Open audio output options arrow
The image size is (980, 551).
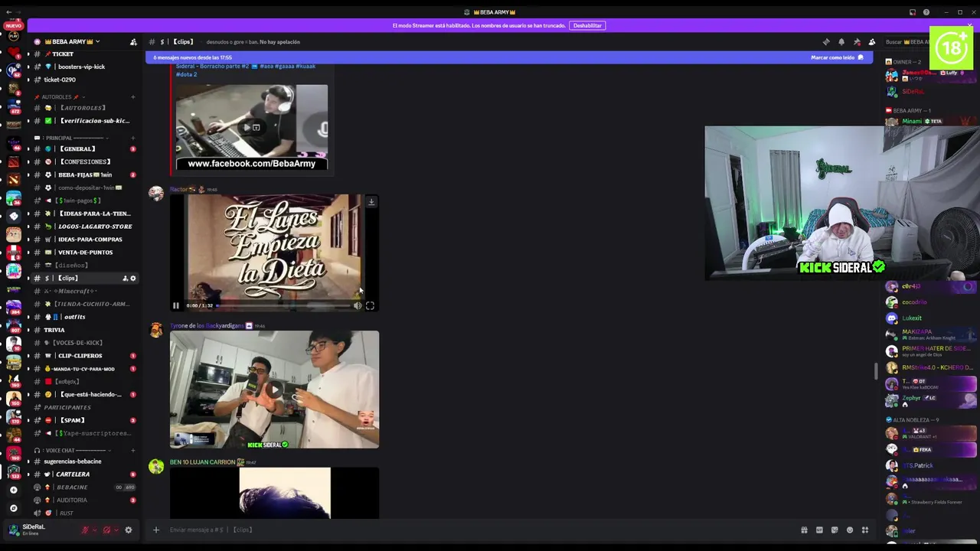[x=116, y=530]
